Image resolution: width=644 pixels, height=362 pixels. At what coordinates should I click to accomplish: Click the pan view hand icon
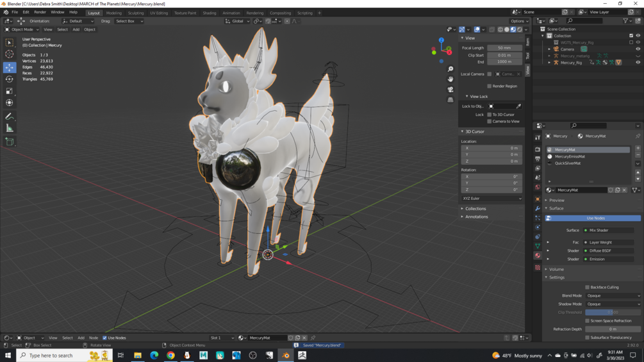coord(450,79)
